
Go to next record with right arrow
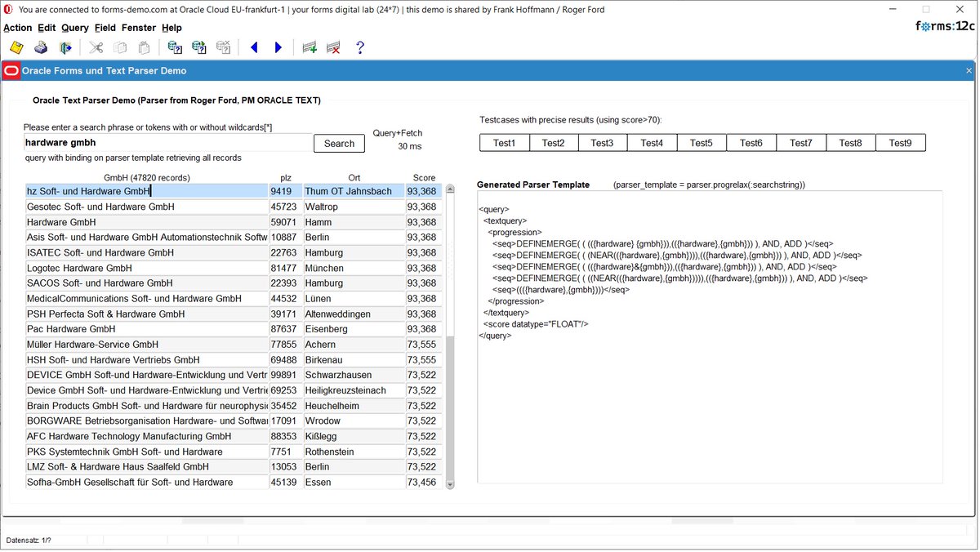(278, 47)
